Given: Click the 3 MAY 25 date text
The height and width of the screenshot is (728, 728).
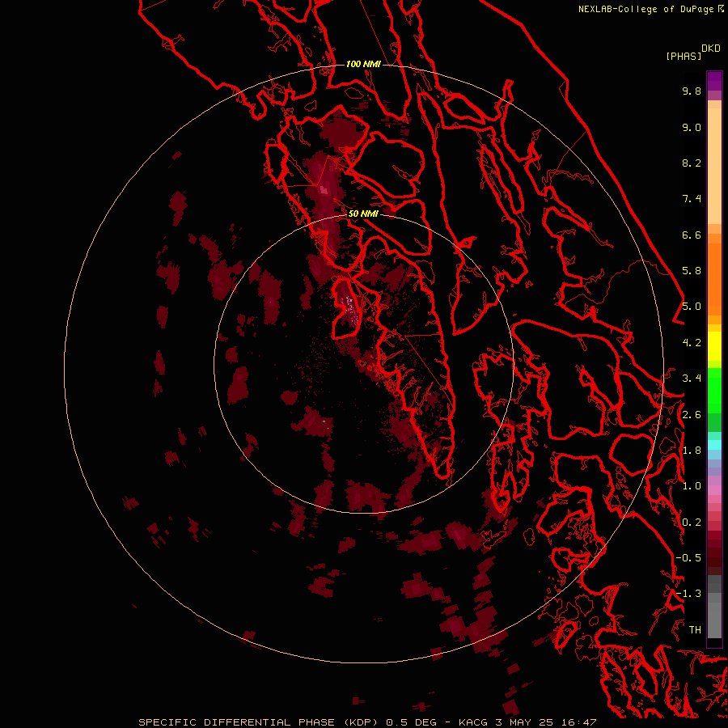Looking at the screenshot, I should point(527,722).
